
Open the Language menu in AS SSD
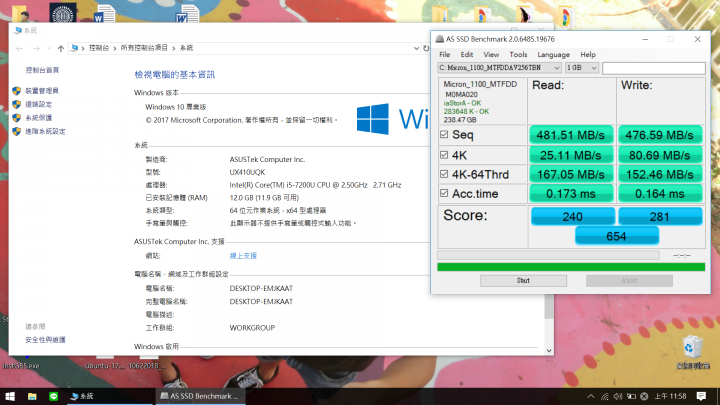coord(553,55)
